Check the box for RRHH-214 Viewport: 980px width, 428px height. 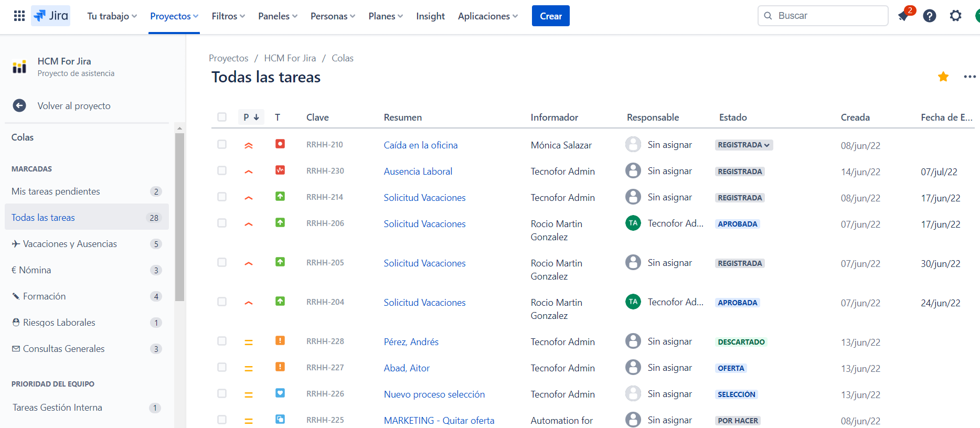pos(222,197)
